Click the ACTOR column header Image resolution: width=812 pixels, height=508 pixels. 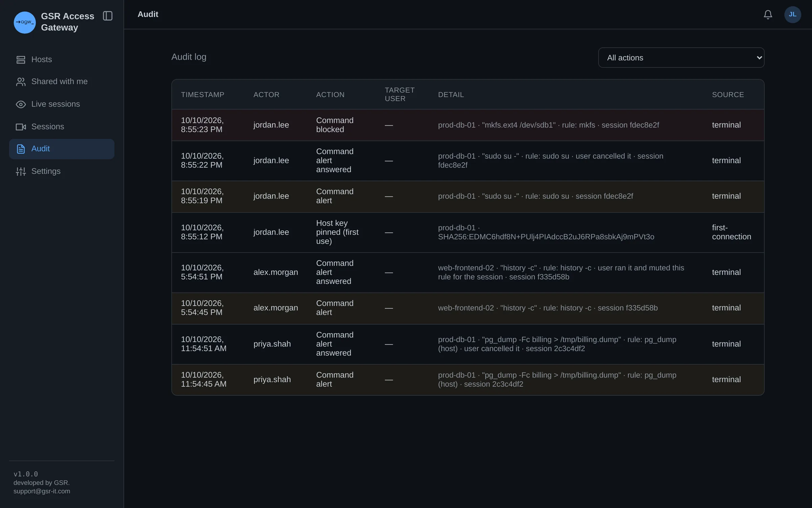coord(266,95)
